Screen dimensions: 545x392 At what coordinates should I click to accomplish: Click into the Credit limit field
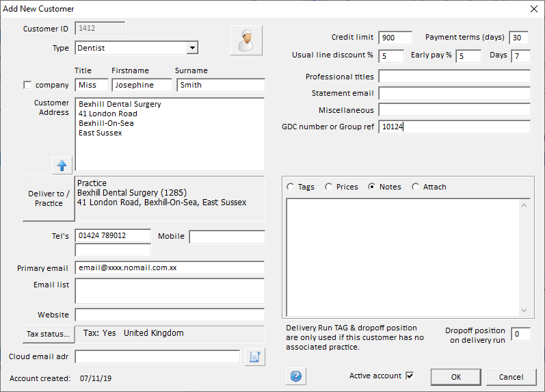pyautogui.click(x=396, y=38)
